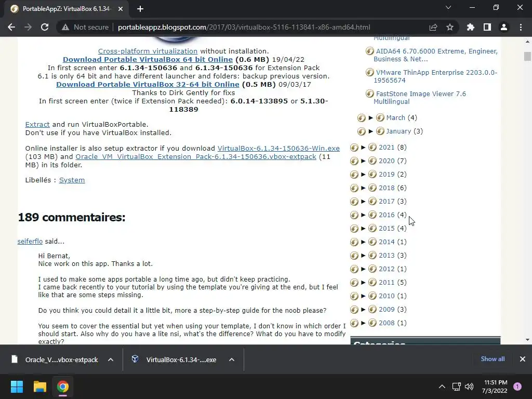Open seiferflo commenter profile
This screenshot has height=399, width=532.
click(x=30, y=241)
